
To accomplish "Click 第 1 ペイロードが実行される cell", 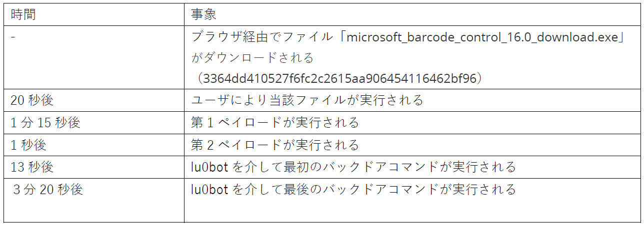I will click(x=412, y=122).
